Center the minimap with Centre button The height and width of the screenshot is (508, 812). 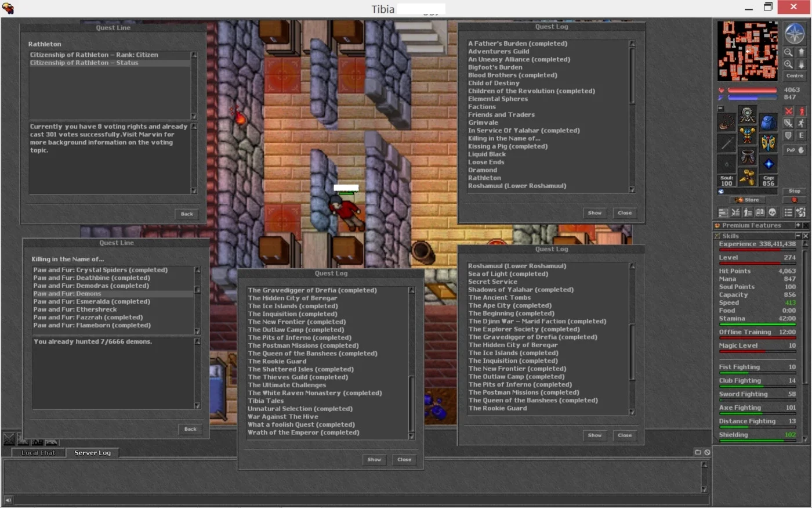pos(795,76)
